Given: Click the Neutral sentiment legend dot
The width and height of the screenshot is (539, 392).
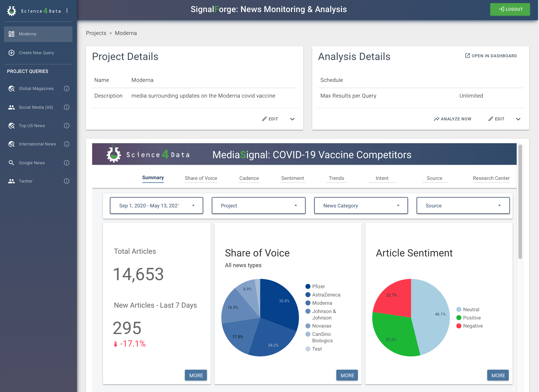Looking at the screenshot, I should pos(459,309).
